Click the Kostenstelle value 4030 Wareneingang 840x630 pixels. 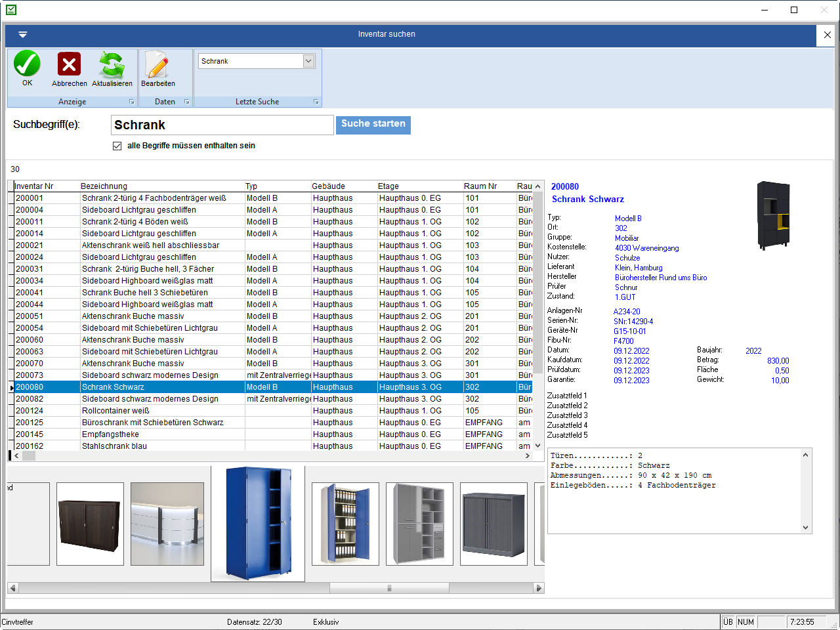647,248
